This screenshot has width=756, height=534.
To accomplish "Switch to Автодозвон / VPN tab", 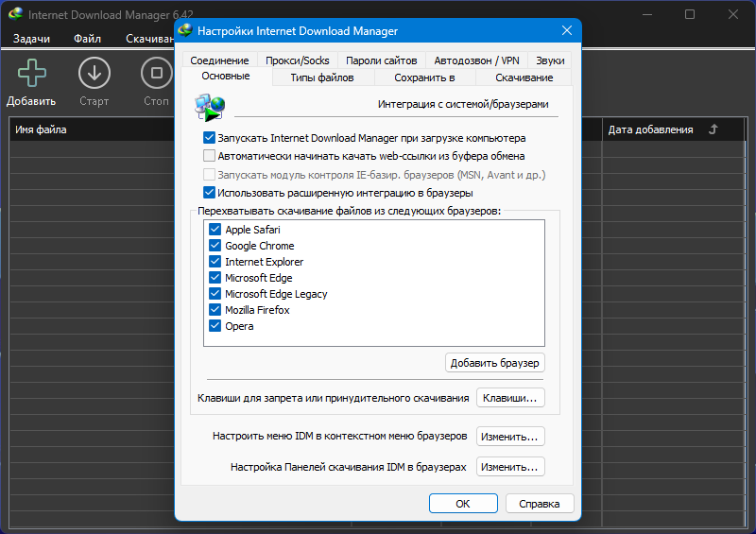I will click(x=476, y=60).
